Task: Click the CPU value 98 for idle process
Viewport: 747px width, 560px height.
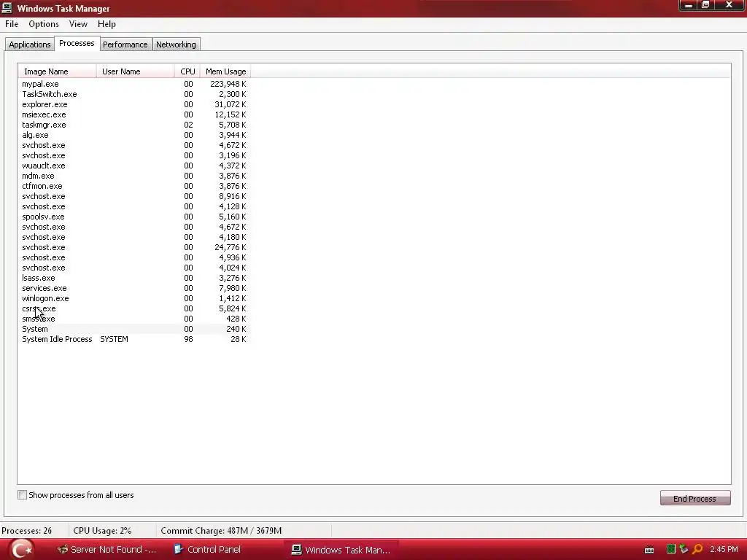Action: point(189,340)
